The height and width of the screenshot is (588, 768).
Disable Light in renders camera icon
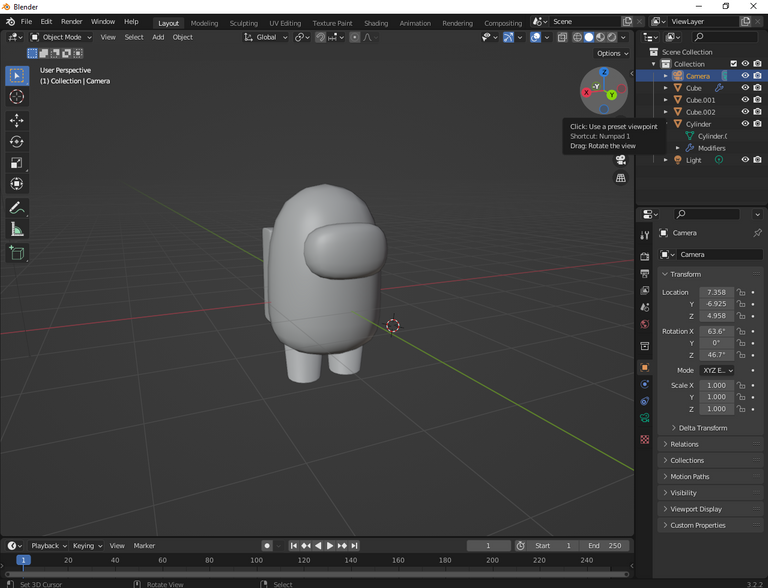(x=757, y=160)
